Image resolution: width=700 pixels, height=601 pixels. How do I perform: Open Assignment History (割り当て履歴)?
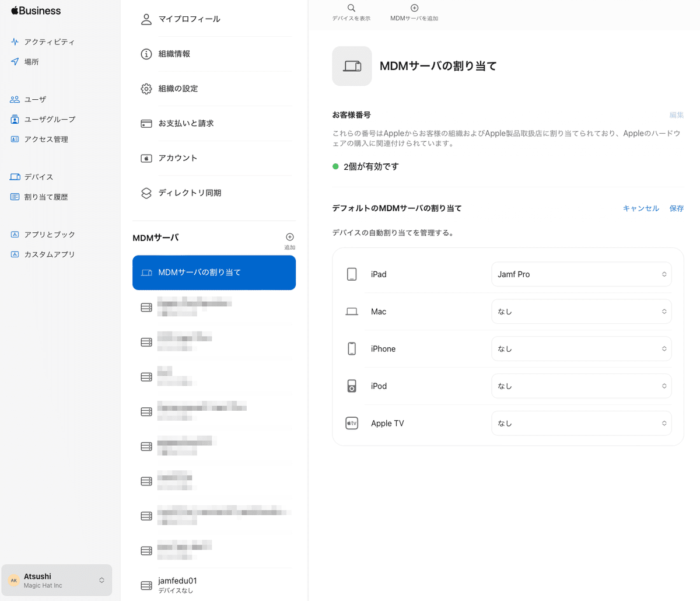coord(39,197)
